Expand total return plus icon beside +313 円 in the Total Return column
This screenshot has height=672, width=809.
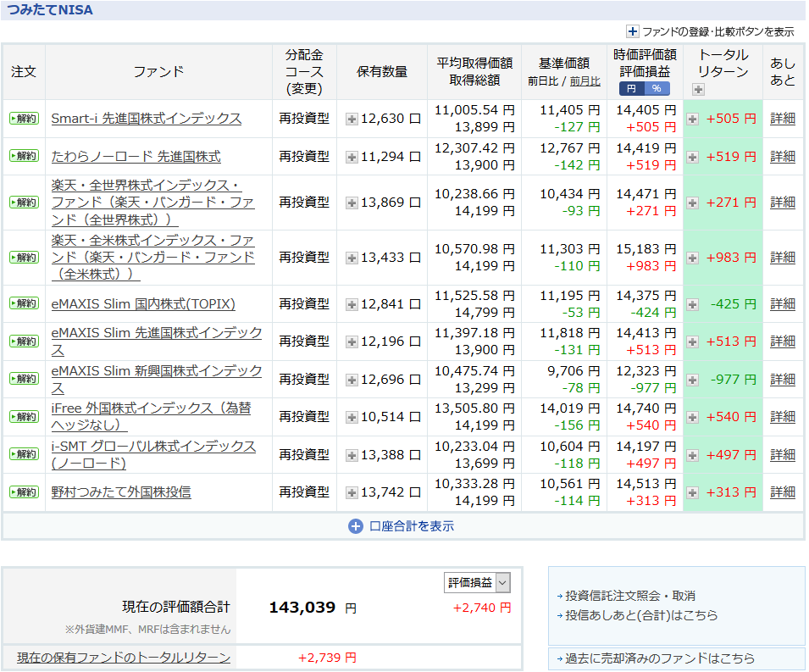tap(692, 493)
